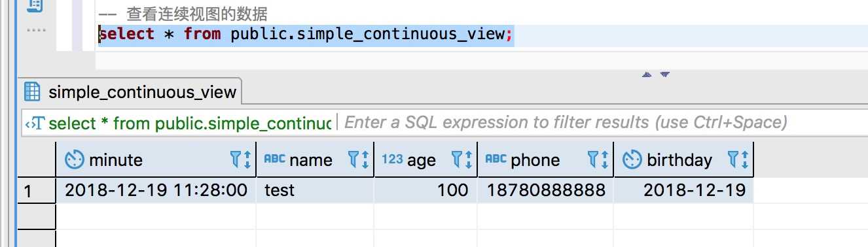Click the phone column header
Viewport: 868px width, 247px height.
[x=546, y=159]
